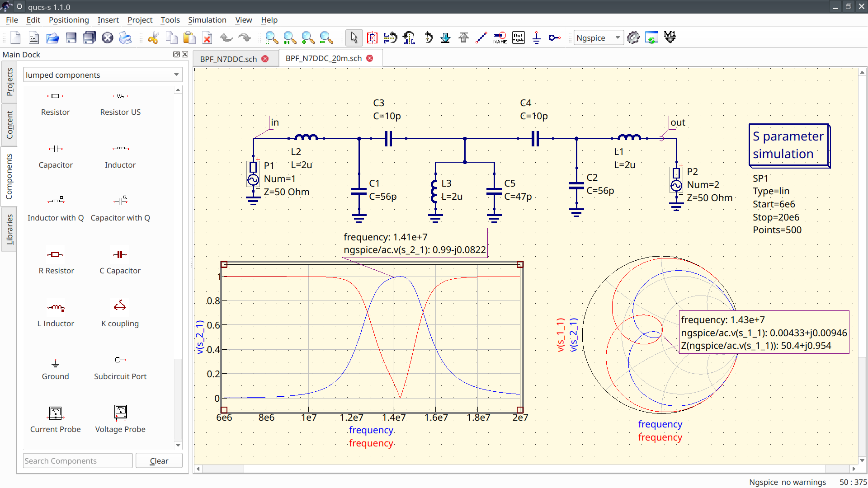
Task: Switch to the BPF_N7DDC.sch tab
Action: click(x=228, y=59)
